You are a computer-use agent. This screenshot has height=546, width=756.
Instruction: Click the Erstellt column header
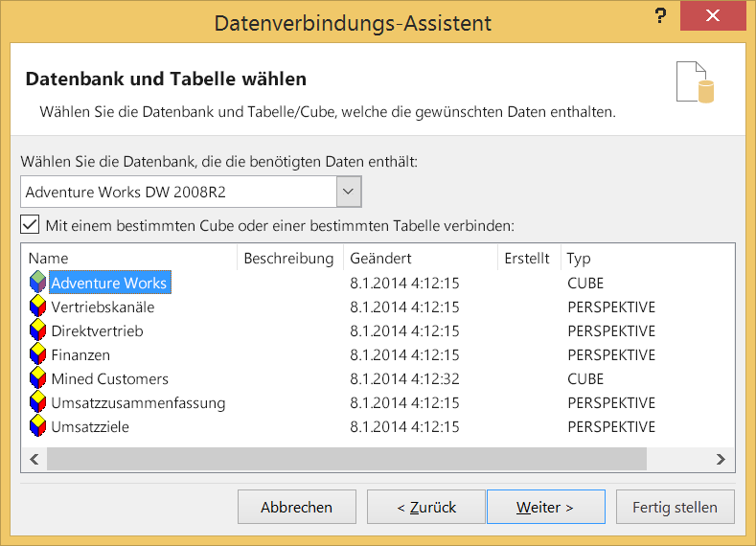pos(529,259)
